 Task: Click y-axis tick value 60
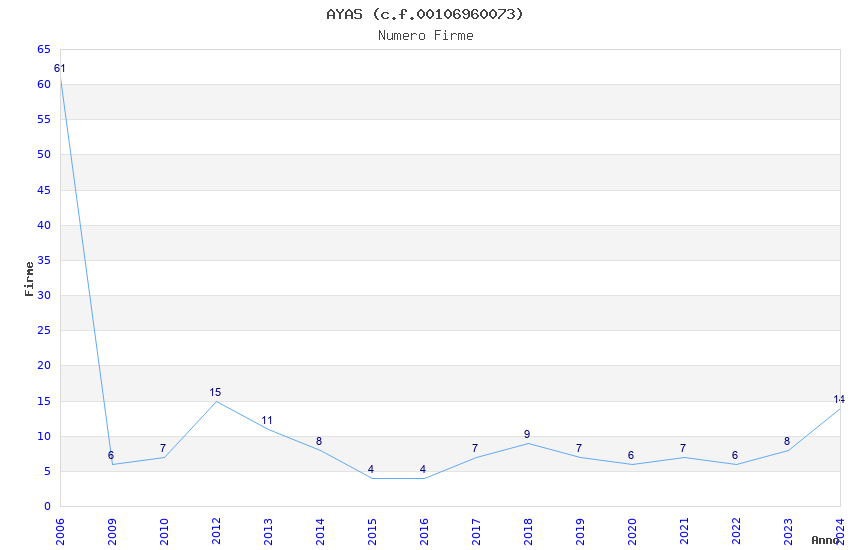tap(44, 85)
